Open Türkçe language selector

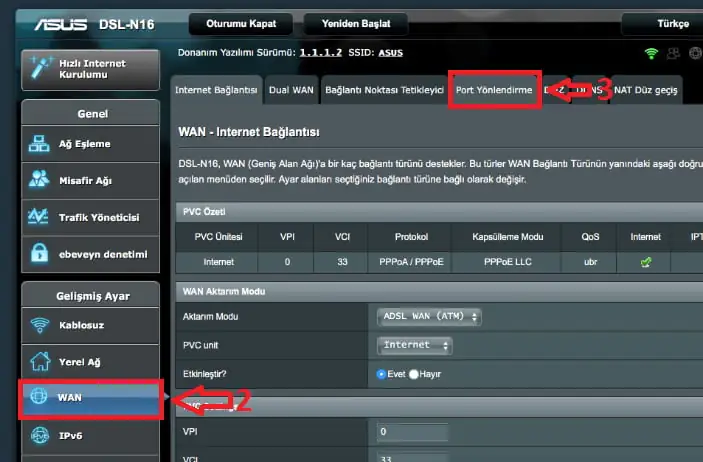[661, 23]
